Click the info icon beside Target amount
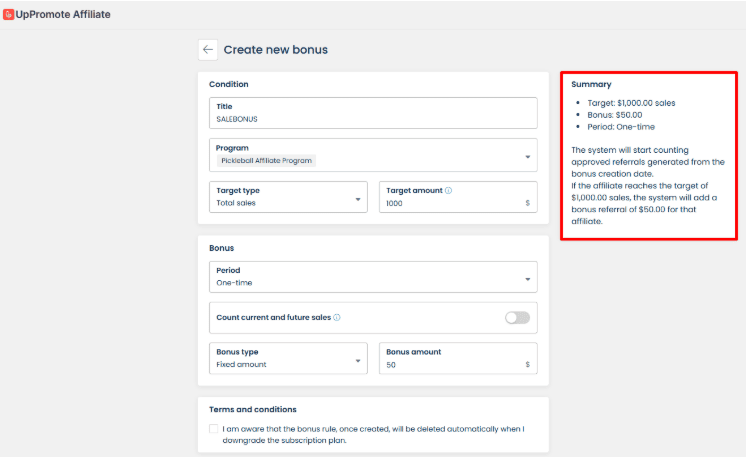746x458 pixels. [x=448, y=189]
